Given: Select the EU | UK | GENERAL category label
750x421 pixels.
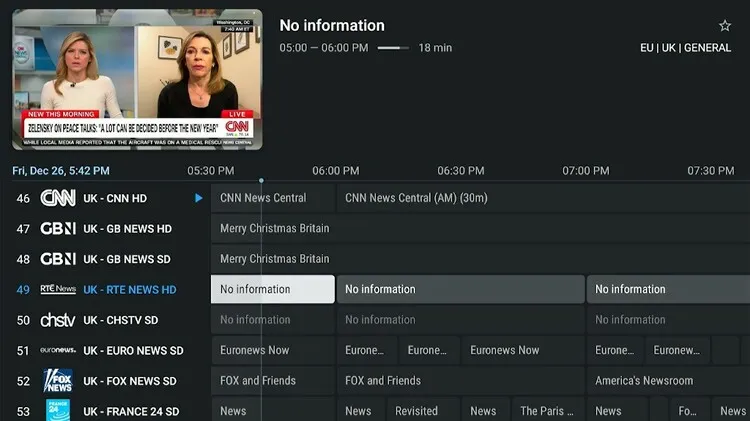Looking at the screenshot, I should [685, 48].
